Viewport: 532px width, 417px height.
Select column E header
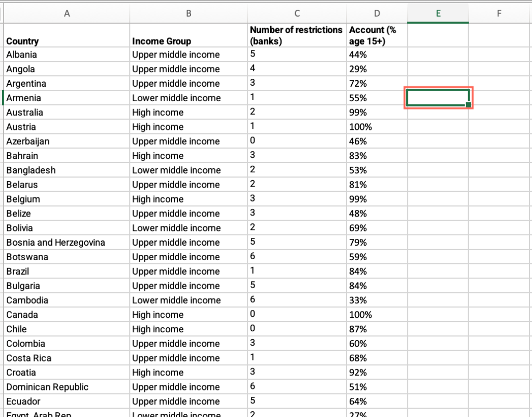click(x=438, y=14)
